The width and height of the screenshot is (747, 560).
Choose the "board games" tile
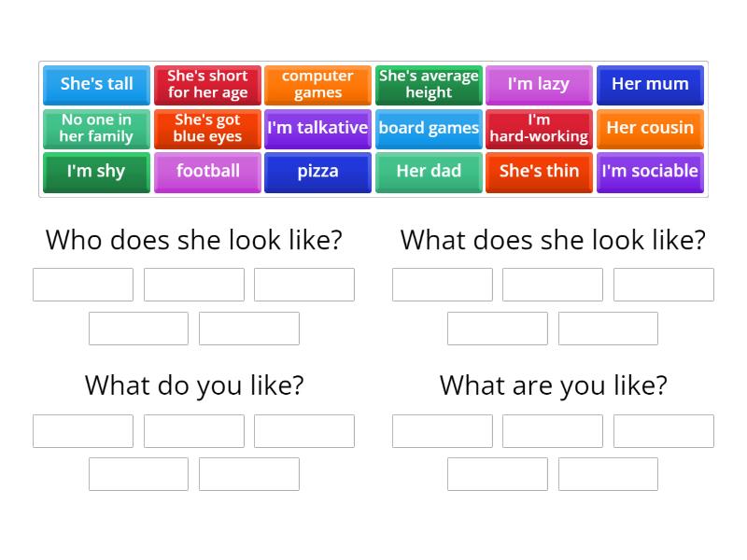pos(429,128)
